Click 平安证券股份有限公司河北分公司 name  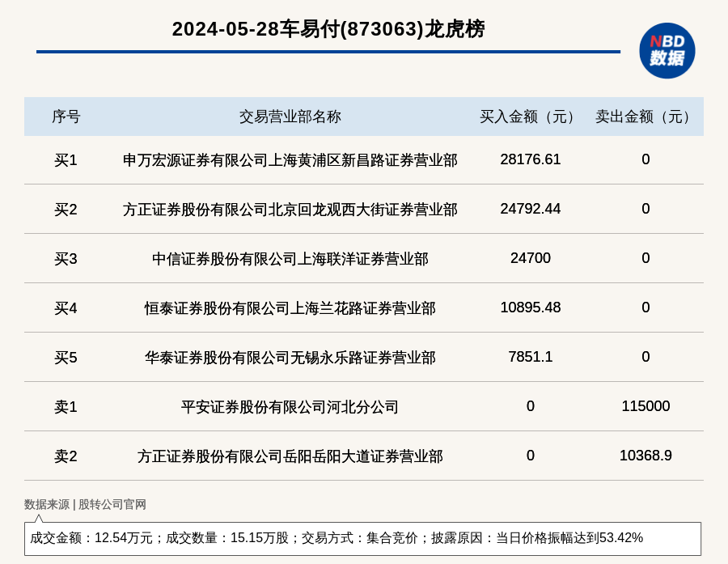click(290, 407)
